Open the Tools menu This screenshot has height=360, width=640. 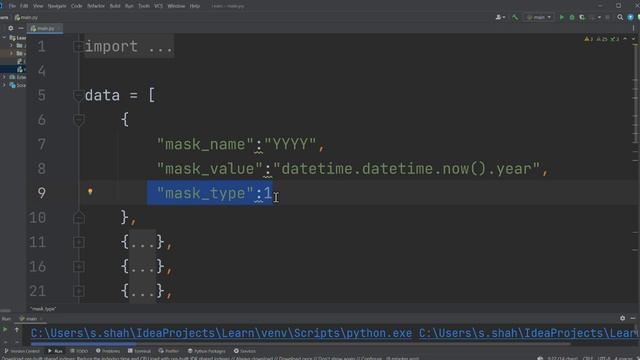tap(144, 6)
